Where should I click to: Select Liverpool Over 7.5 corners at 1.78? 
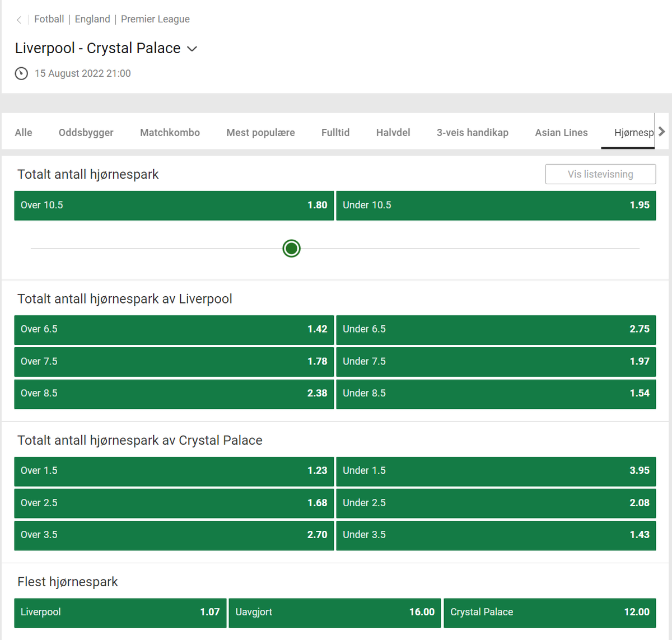click(x=174, y=362)
